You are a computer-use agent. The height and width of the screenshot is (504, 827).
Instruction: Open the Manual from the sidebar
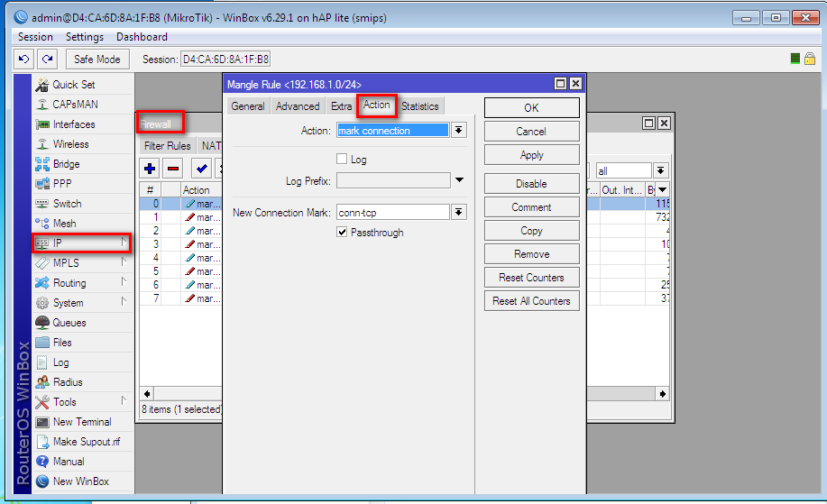click(82, 462)
